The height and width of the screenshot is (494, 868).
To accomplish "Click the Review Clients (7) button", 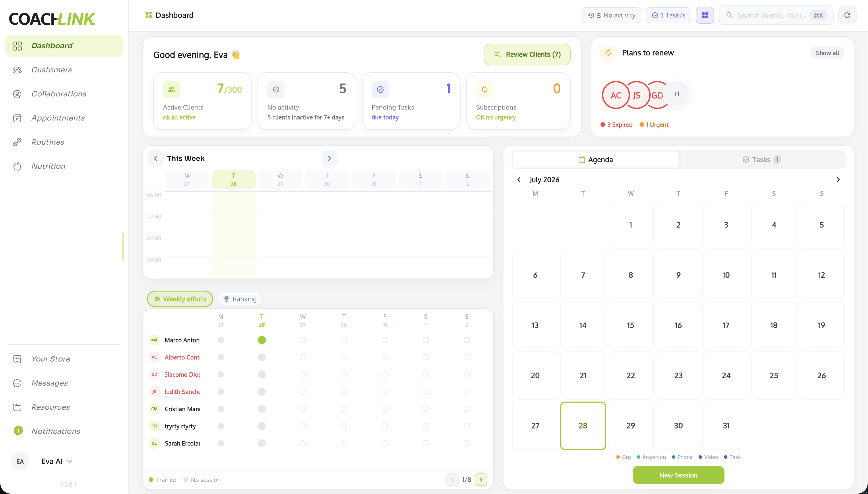I will click(527, 55).
